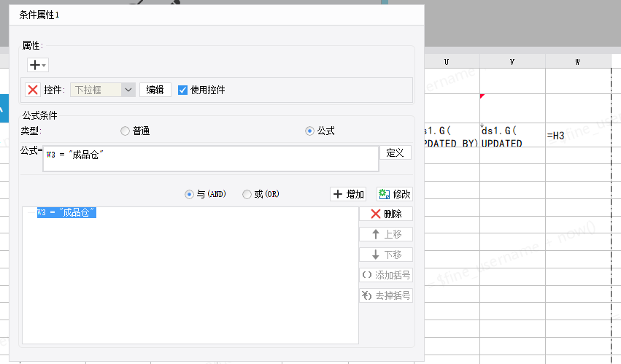
Task: Add the condition with 增加 button
Action: tap(348, 194)
